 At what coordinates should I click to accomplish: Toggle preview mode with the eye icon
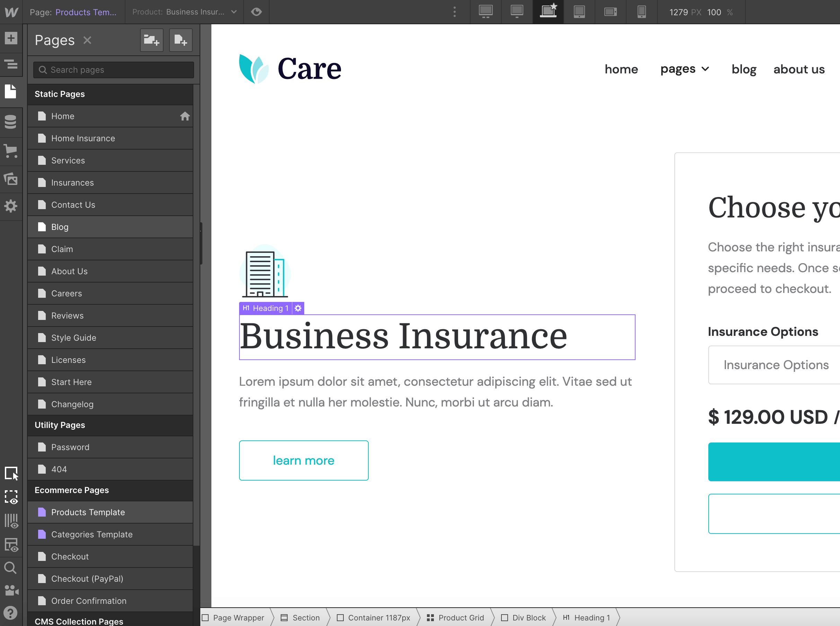tap(256, 12)
